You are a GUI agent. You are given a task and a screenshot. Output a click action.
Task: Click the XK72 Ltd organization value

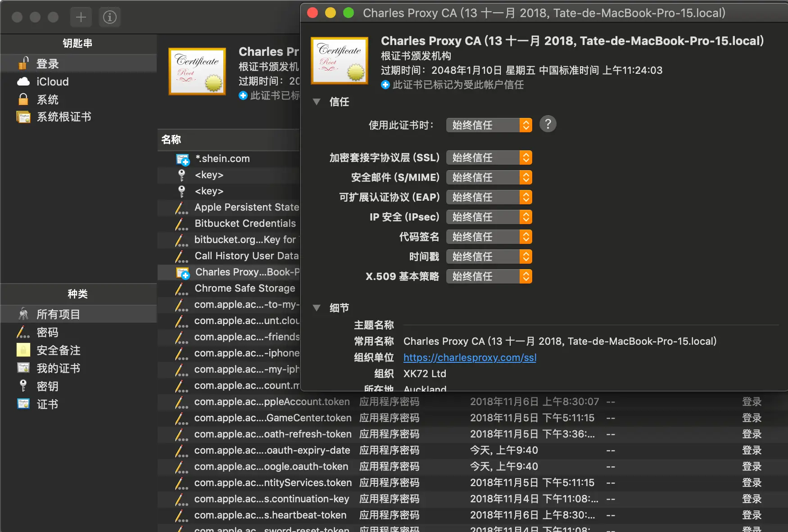tap(425, 374)
